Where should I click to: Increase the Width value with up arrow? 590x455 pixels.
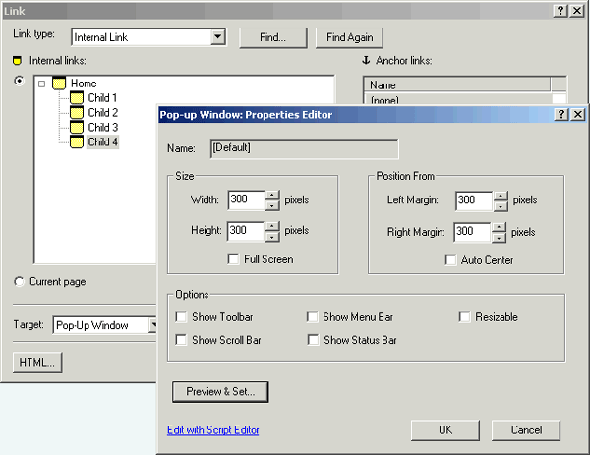click(x=272, y=195)
